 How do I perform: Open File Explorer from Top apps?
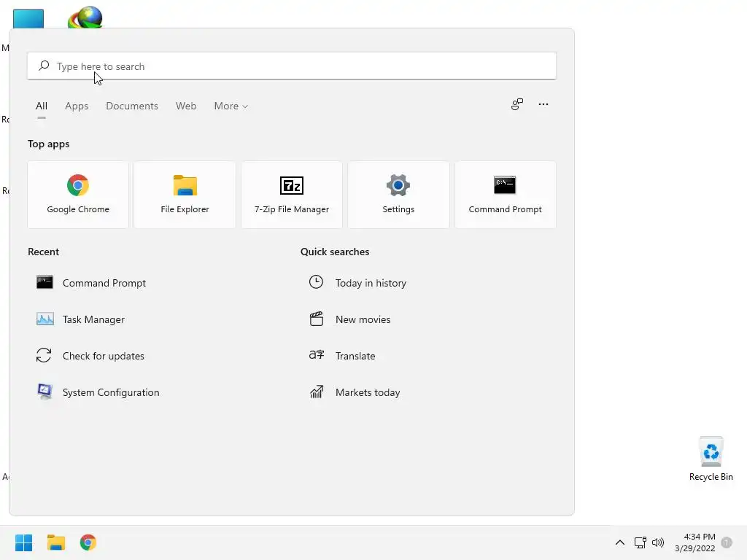click(x=185, y=195)
